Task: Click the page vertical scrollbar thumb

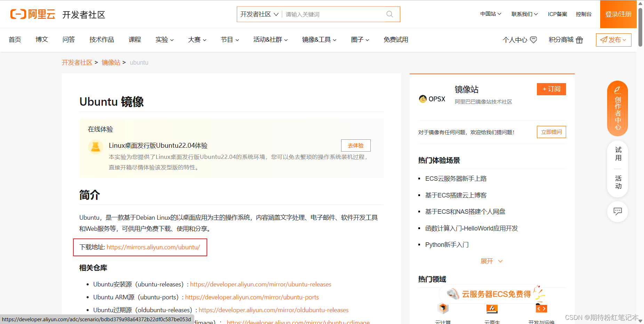Action: [640, 27]
